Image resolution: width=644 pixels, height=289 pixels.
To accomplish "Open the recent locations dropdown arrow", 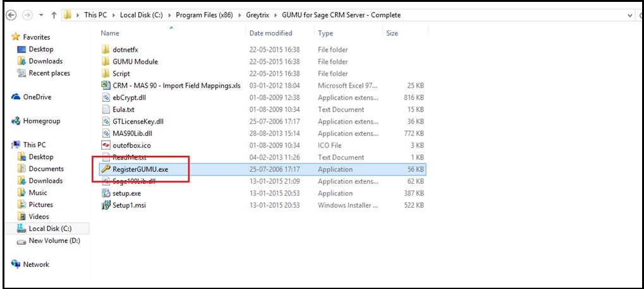I will point(40,15).
